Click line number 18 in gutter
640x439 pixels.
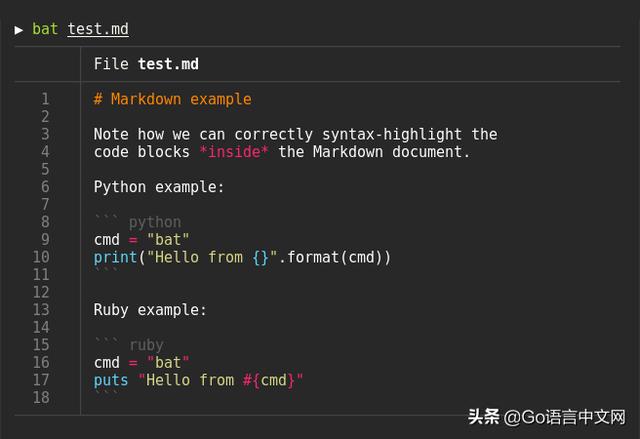41,397
